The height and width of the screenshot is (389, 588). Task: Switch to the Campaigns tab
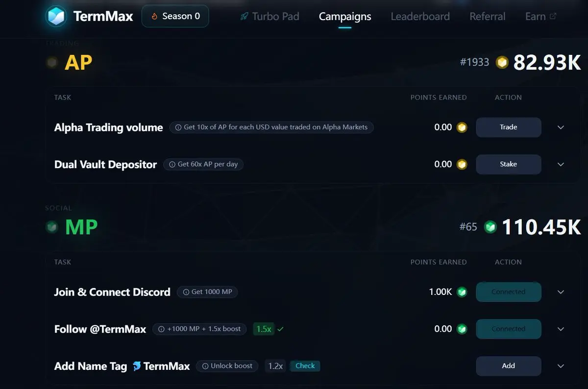click(345, 16)
